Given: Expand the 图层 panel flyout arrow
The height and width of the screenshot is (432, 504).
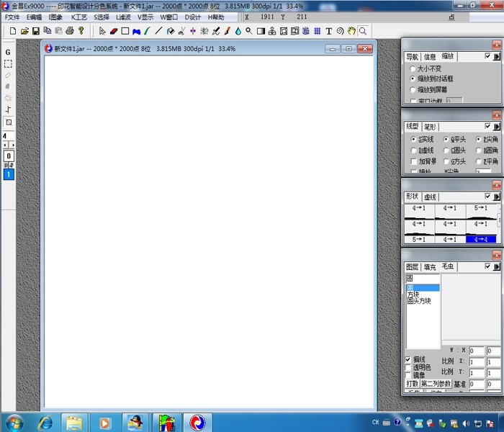Looking at the screenshot, I should point(497,267).
